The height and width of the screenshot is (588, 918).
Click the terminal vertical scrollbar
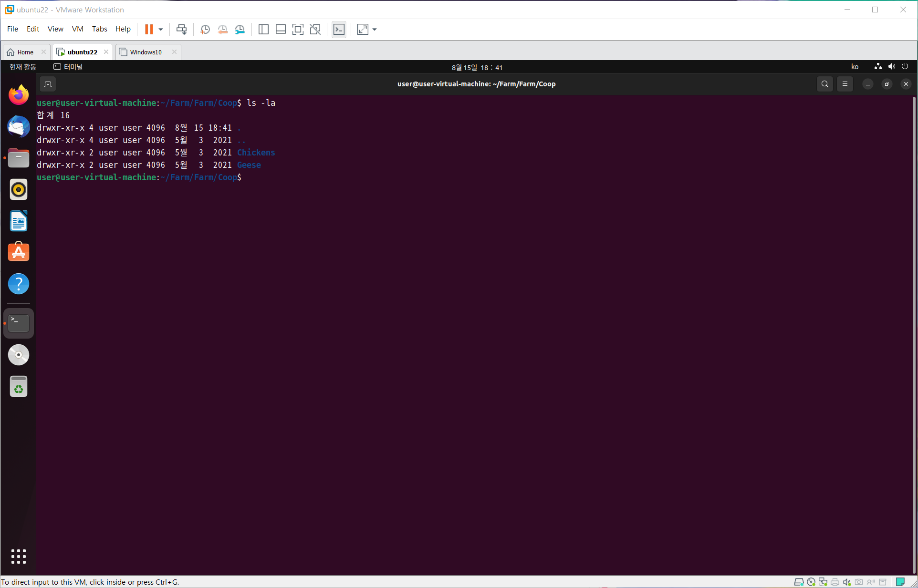(x=914, y=334)
